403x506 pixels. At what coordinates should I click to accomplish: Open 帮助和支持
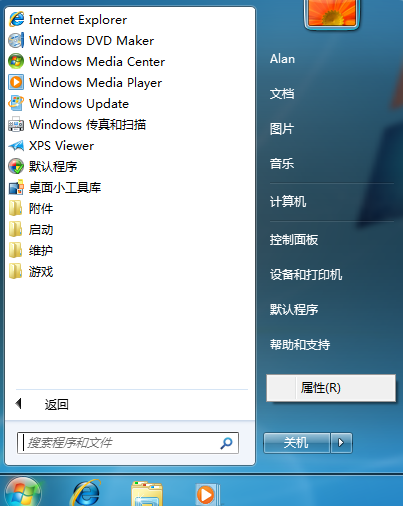(x=300, y=344)
